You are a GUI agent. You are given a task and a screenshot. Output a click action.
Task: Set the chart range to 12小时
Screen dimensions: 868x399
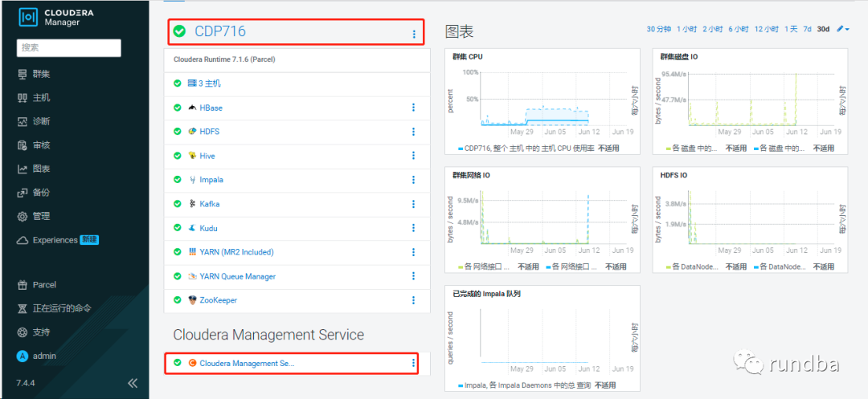(767, 29)
